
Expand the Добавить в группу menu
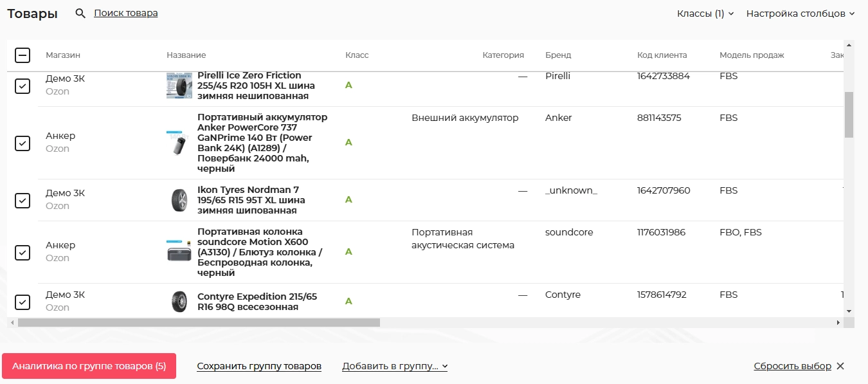(x=395, y=366)
